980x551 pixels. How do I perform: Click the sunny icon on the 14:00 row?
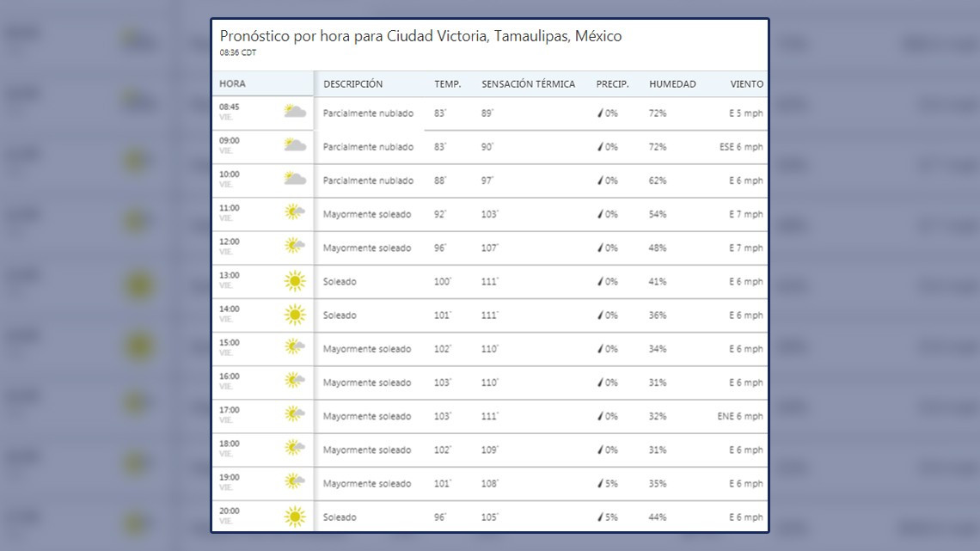click(292, 315)
